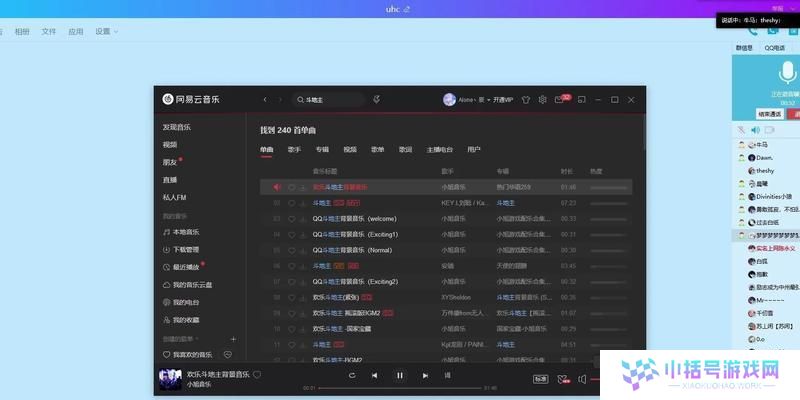Switch to the 视频 results tab

point(350,149)
